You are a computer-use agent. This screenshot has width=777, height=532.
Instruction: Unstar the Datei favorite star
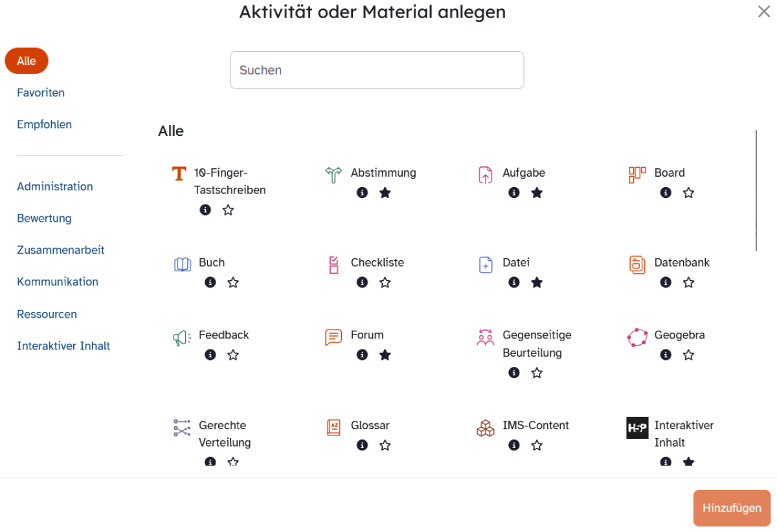coord(537,282)
